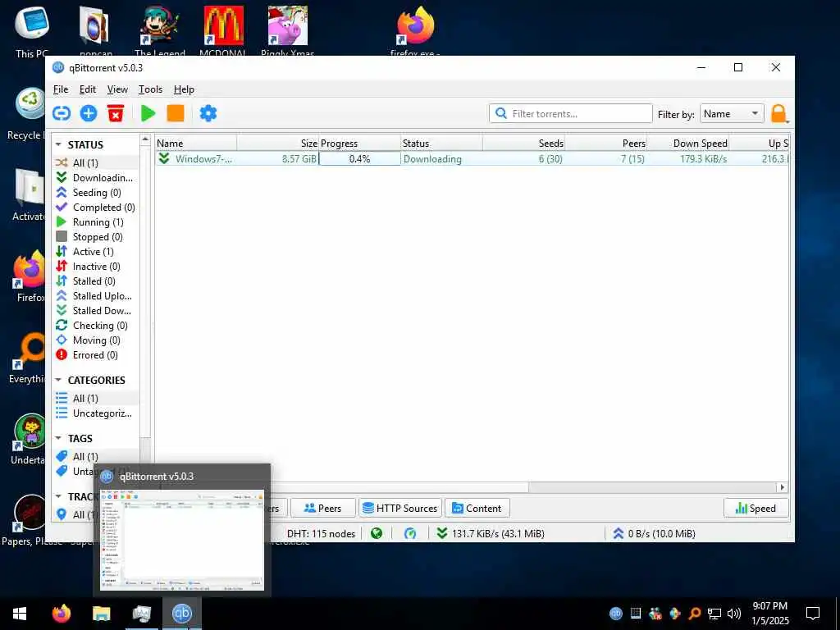Select the Downloading status filter
Viewport: 840px width, 630px height.
96,177
